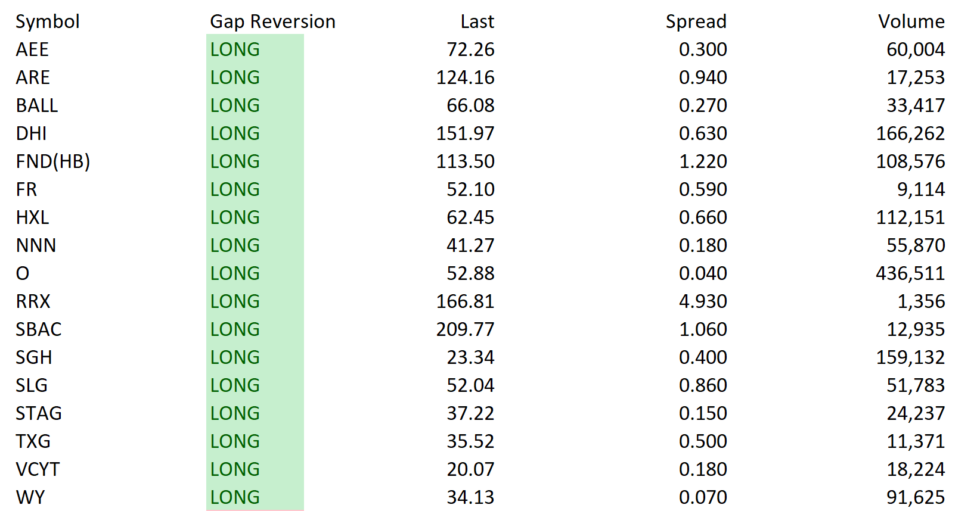Select the TXG symbol cell
The width and height of the screenshot is (980, 511).
click(33, 441)
